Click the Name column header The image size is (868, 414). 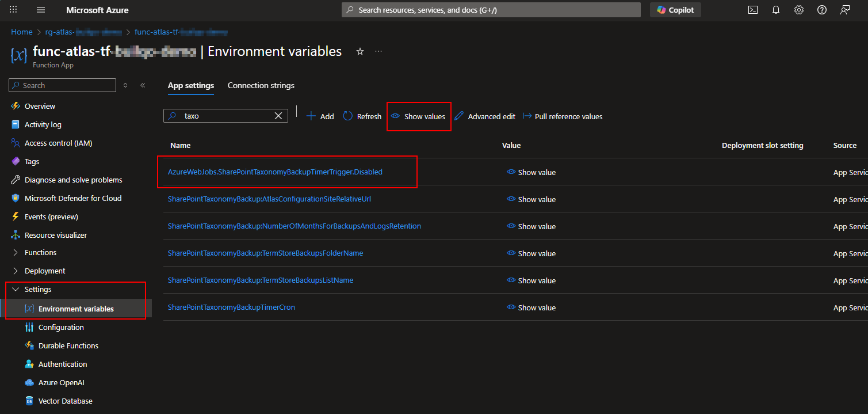(x=181, y=145)
